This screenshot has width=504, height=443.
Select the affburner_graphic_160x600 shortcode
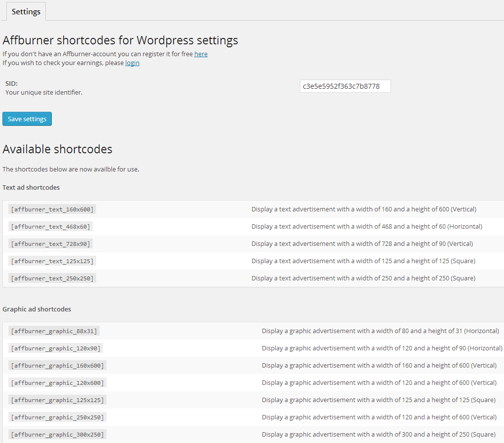click(58, 366)
